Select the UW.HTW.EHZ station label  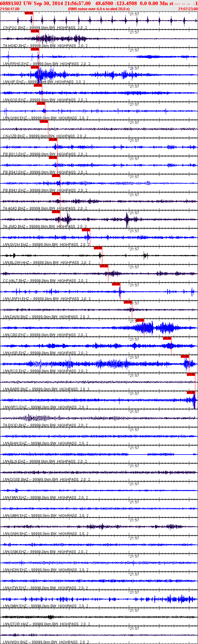point(46,588)
